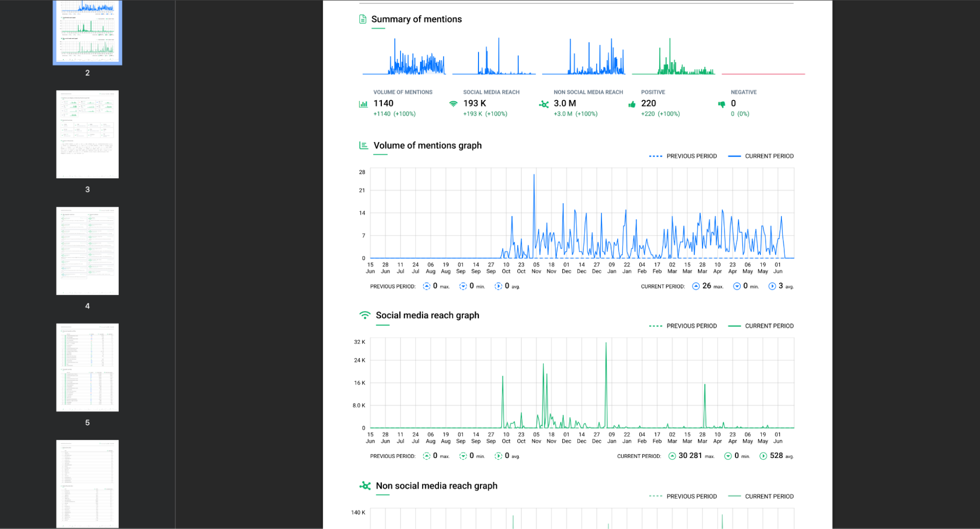Click the tallest blue peak in the mentions graph
980x529 pixels.
(534, 175)
